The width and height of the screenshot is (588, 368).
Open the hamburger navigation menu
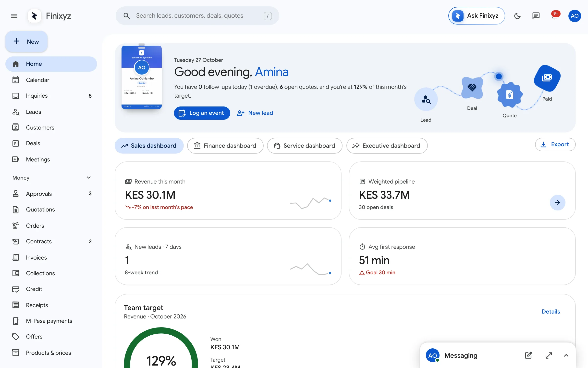tap(14, 16)
